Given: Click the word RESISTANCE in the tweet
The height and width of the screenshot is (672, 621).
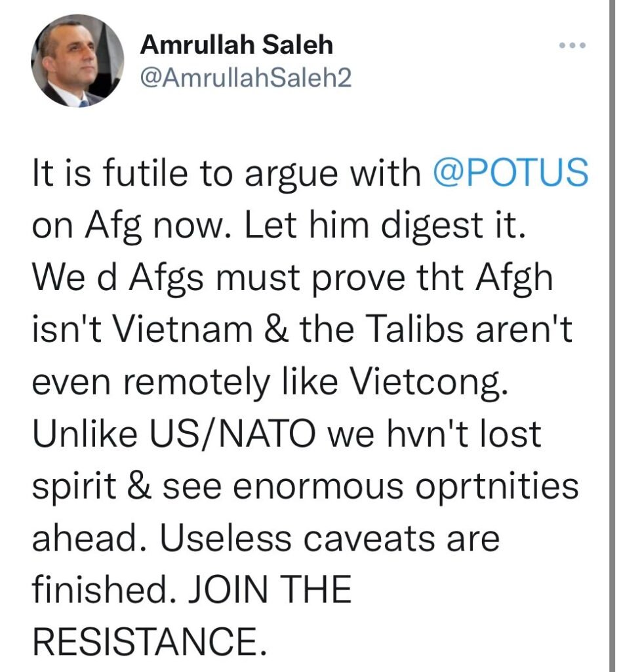Looking at the screenshot, I should [149, 640].
